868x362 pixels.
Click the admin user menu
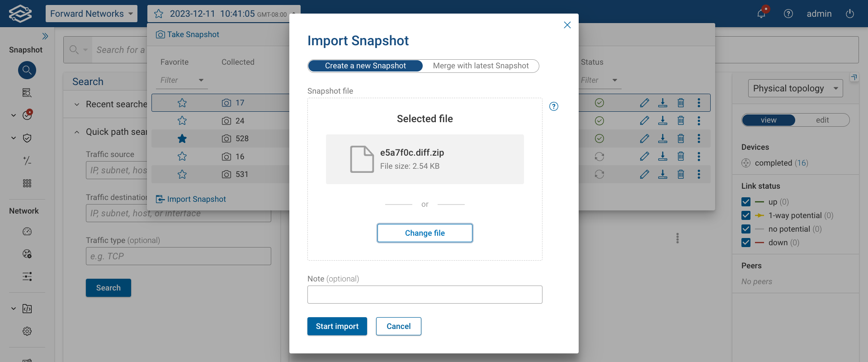point(819,14)
